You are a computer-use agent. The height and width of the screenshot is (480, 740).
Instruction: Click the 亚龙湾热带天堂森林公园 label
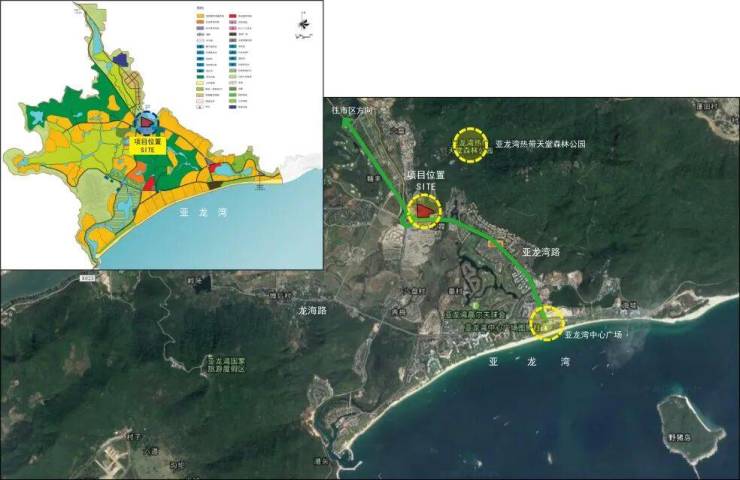pos(540,145)
